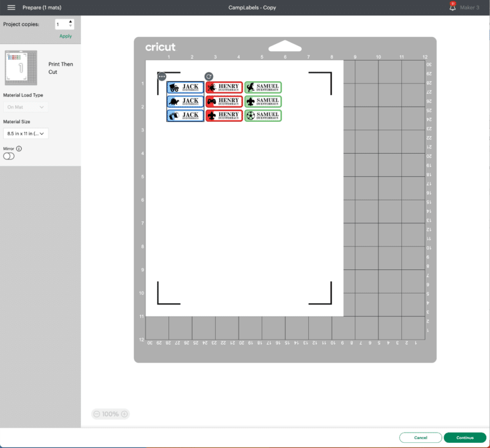Toggle the Mirror switch

[x=9, y=156]
